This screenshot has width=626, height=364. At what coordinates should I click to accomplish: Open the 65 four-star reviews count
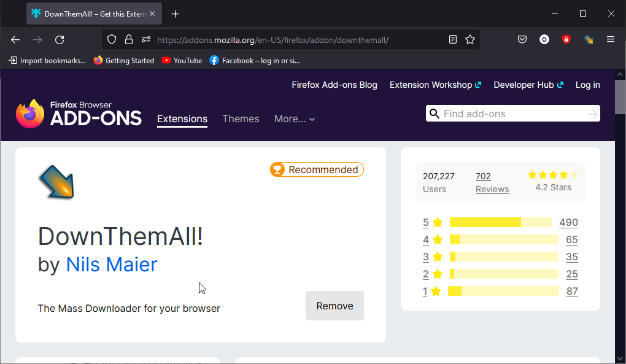(x=572, y=239)
